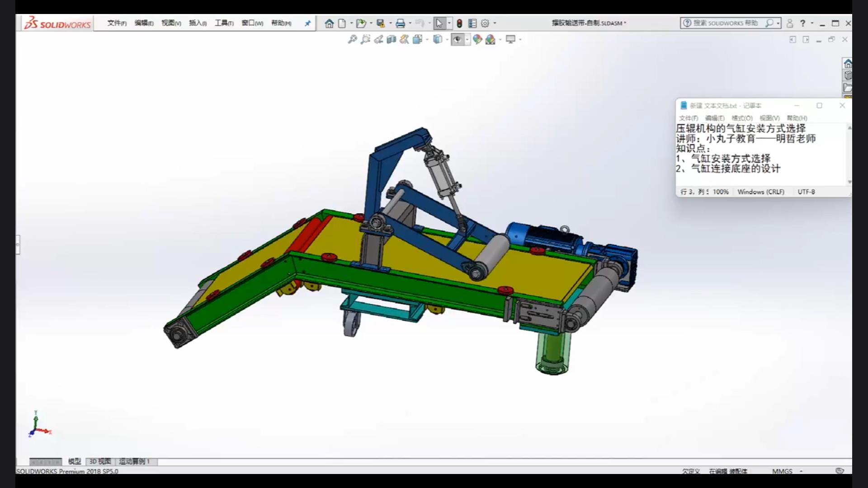Open Options gear icon
The width and height of the screenshot is (868, 488).
click(485, 23)
